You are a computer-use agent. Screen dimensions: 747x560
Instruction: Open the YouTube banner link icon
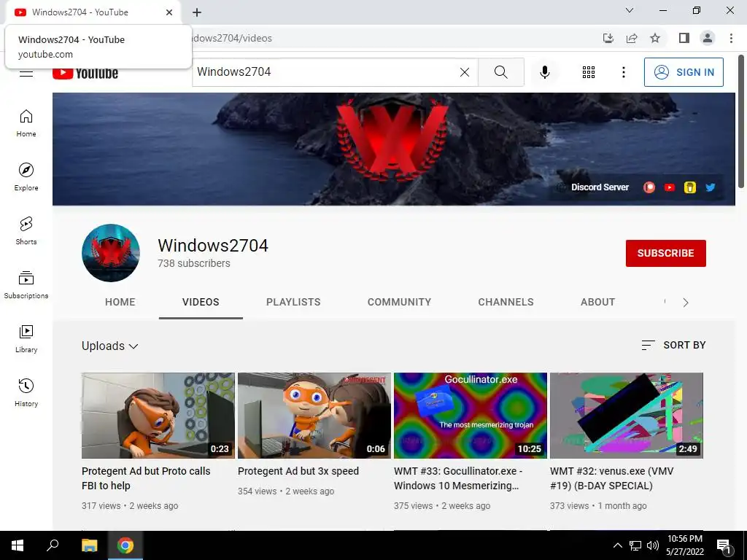[x=670, y=187]
